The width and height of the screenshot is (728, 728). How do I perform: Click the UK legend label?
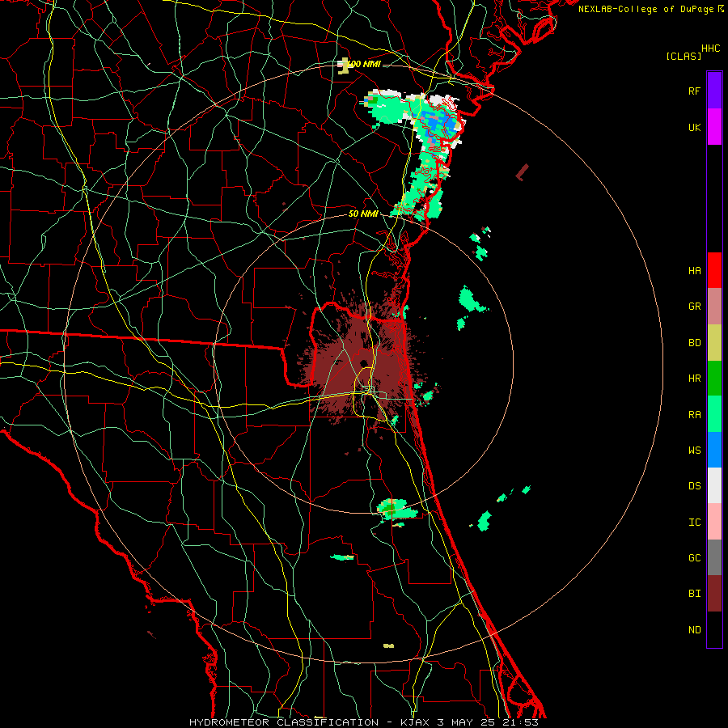pyautogui.click(x=694, y=127)
